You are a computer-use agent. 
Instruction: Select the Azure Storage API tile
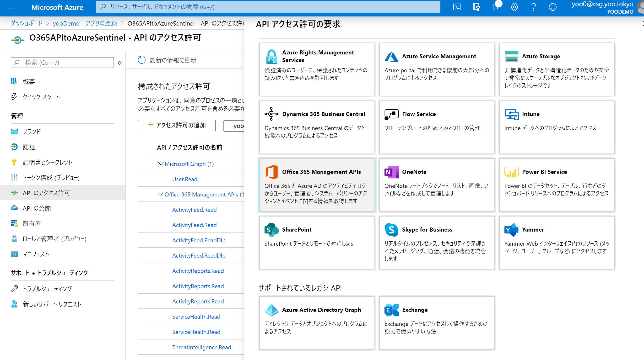[x=557, y=70]
